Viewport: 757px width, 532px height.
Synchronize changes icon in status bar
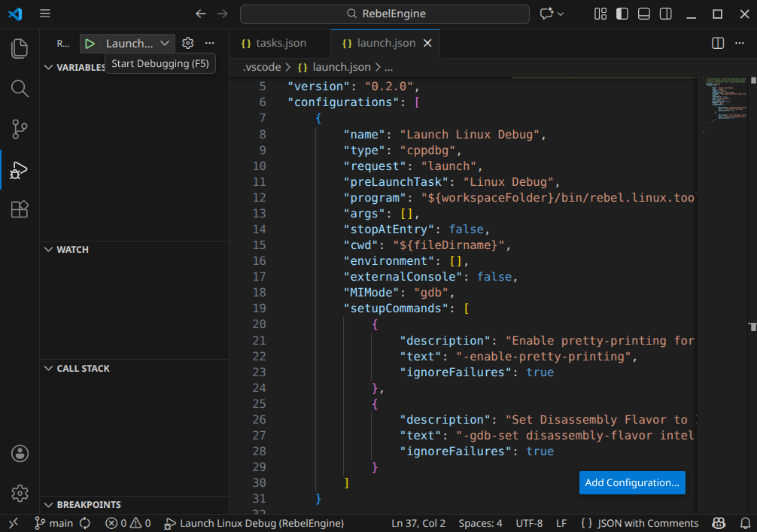[x=85, y=523]
